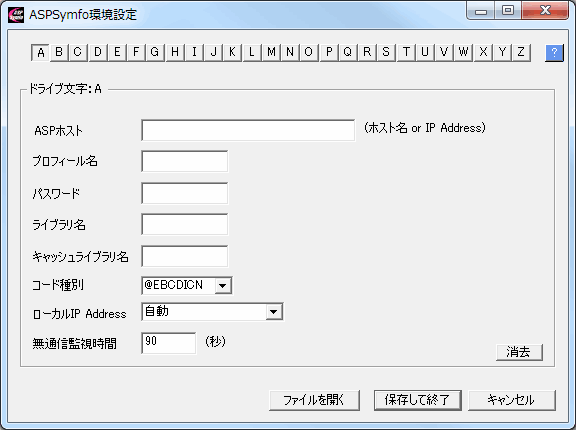Click 保存して終了 to save and exit
Screen dimensions: 576x430
click(x=418, y=400)
